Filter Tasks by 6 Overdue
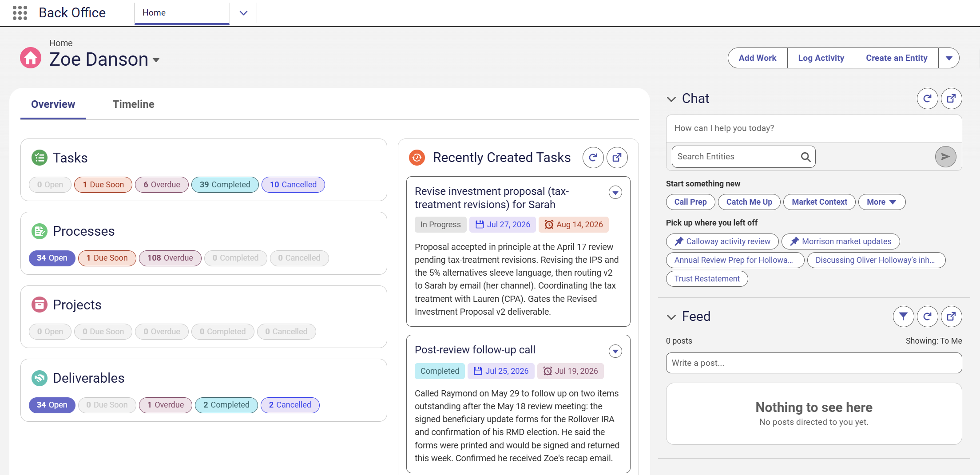This screenshot has width=980, height=475. click(x=162, y=185)
